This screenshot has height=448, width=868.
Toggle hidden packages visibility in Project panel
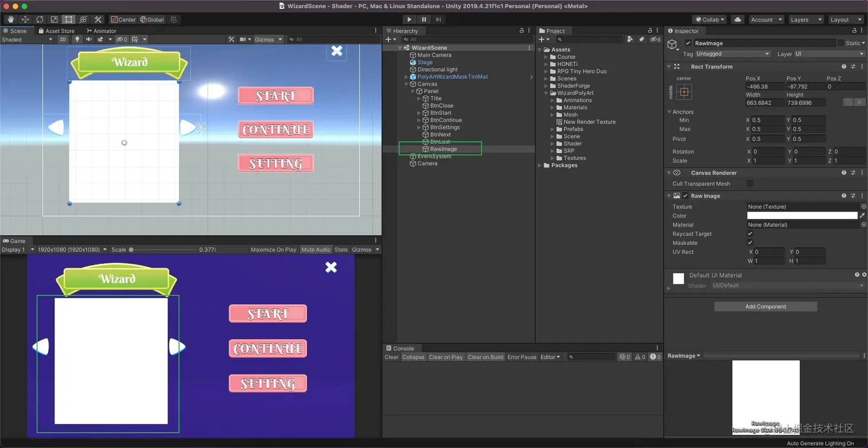655,40
